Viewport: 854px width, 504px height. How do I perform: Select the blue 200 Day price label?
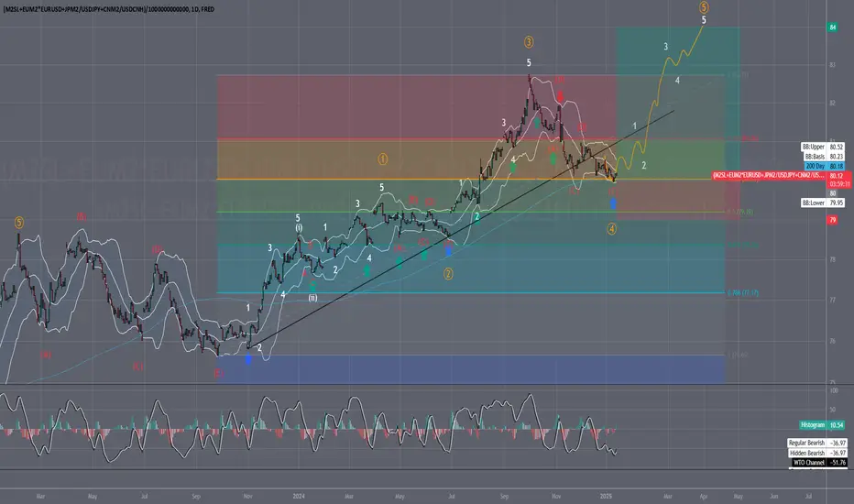(824, 166)
